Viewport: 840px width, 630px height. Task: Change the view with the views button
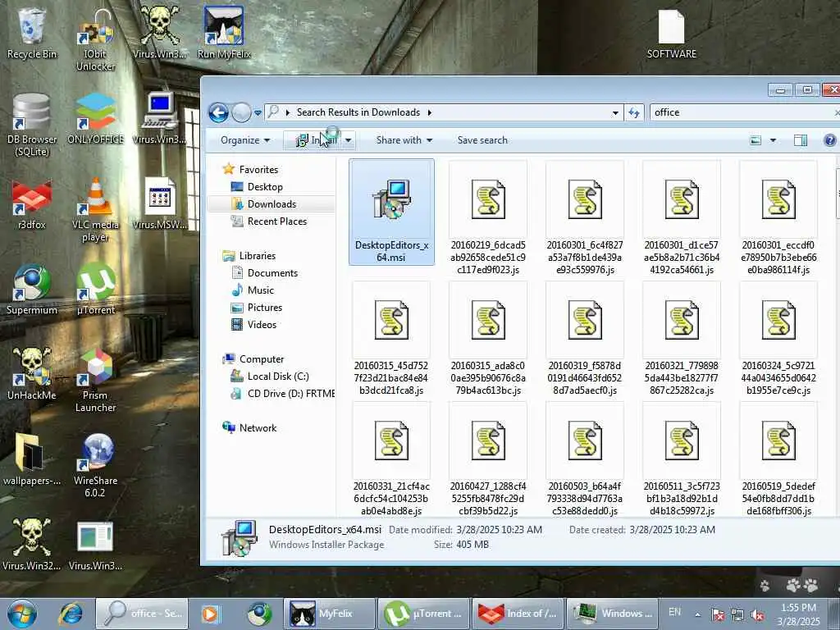[756, 140]
